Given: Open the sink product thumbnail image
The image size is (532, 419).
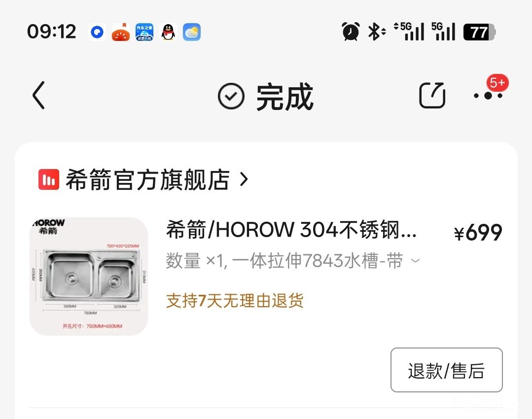Looking at the screenshot, I should click(x=89, y=277).
